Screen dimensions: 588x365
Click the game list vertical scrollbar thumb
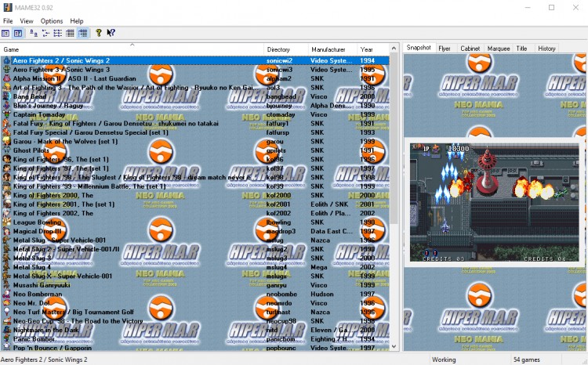click(x=394, y=139)
